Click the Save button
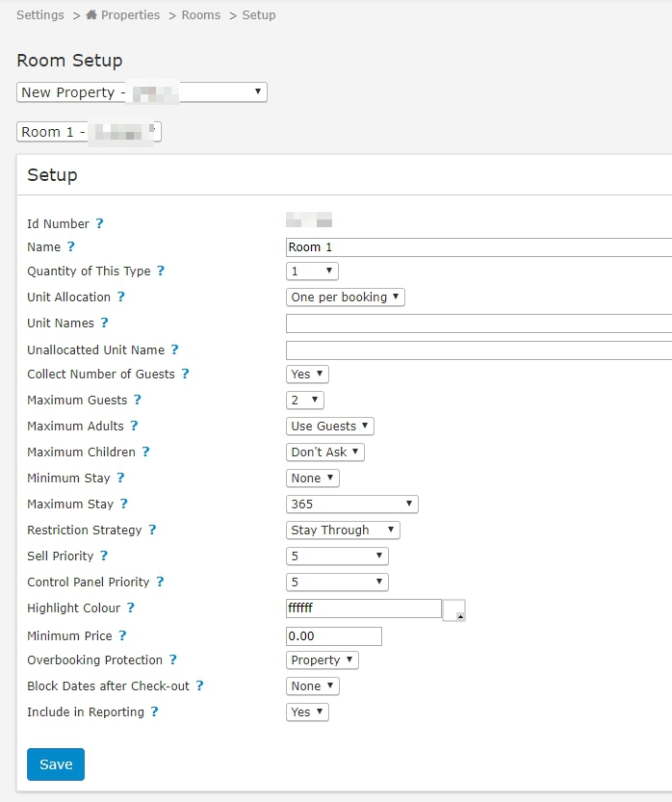 56,764
